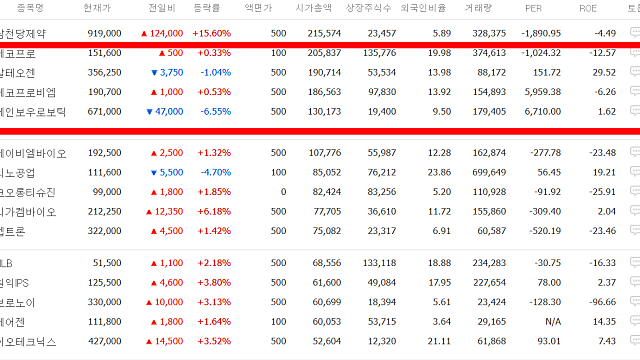Open the 보로노이 stock link

pos(18,302)
